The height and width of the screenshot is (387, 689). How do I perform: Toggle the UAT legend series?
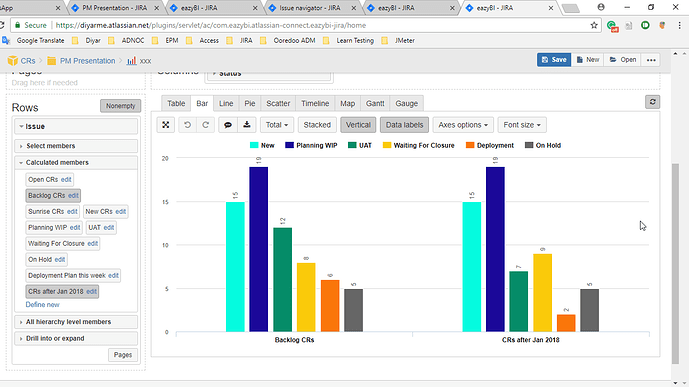point(360,145)
